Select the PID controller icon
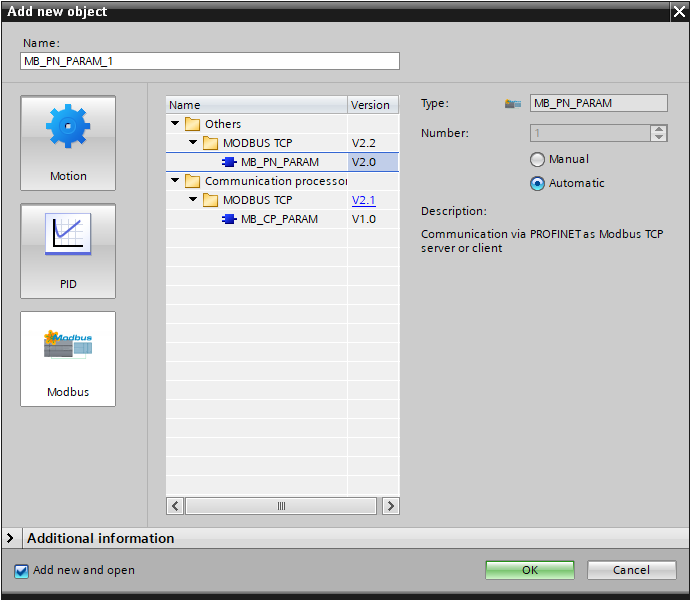Screen dimensions: 691x601 click(x=68, y=251)
